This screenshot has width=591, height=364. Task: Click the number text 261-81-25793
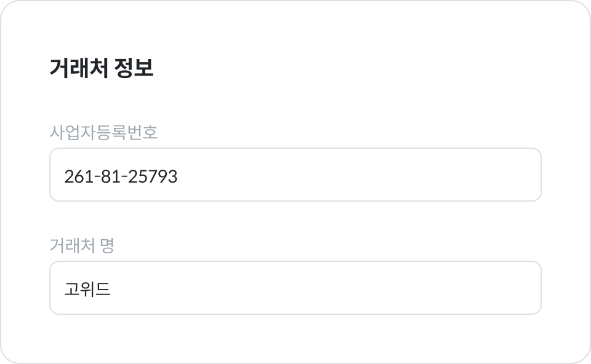pyautogui.click(x=121, y=177)
